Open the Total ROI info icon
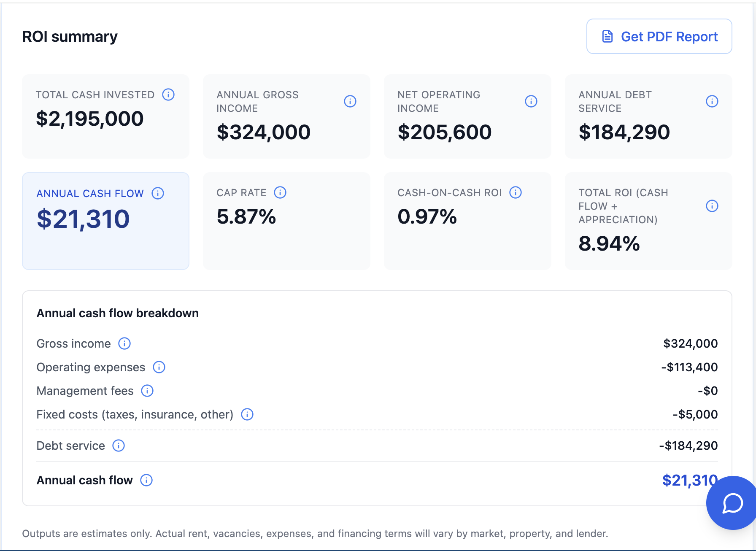Image resolution: width=756 pixels, height=551 pixels. pyautogui.click(x=712, y=206)
